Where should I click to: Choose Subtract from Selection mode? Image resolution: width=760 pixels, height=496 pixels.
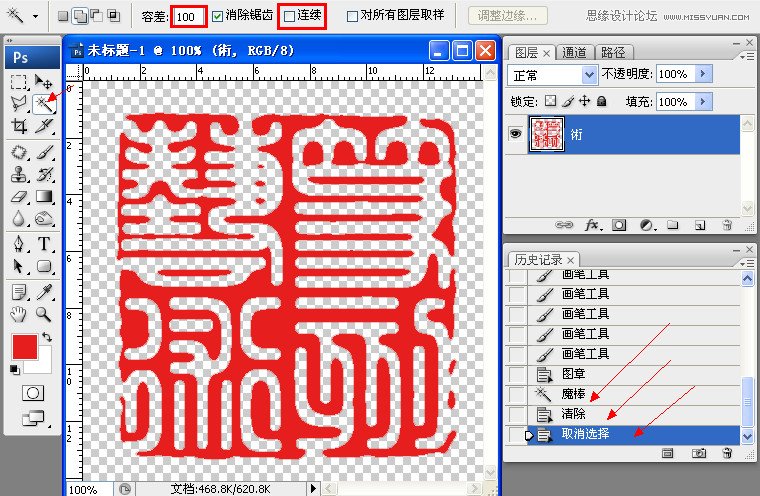(97, 16)
